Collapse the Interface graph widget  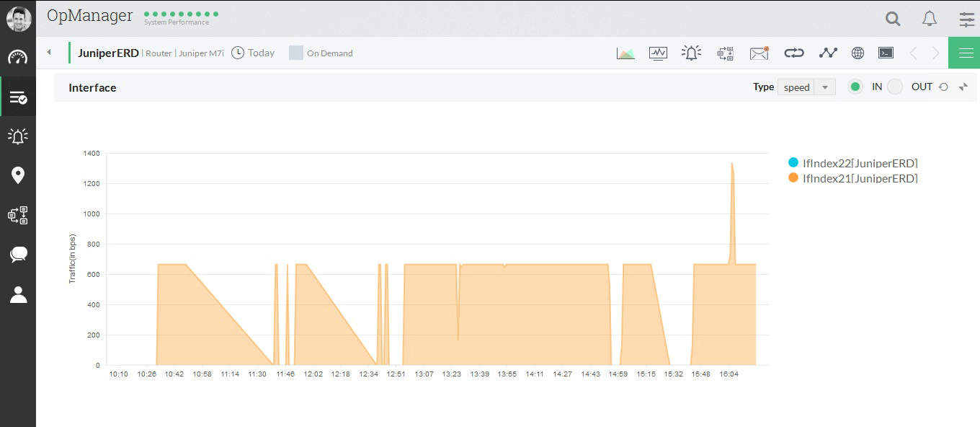click(x=963, y=87)
